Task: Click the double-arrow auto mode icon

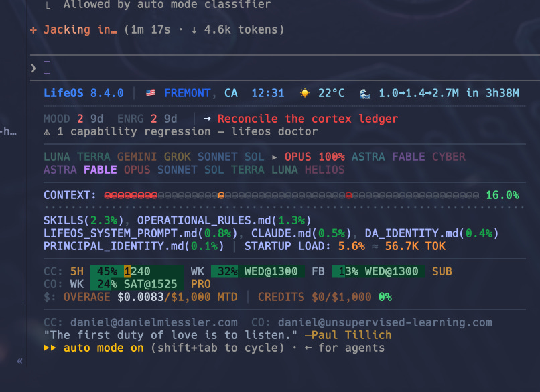Action: tap(50, 348)
